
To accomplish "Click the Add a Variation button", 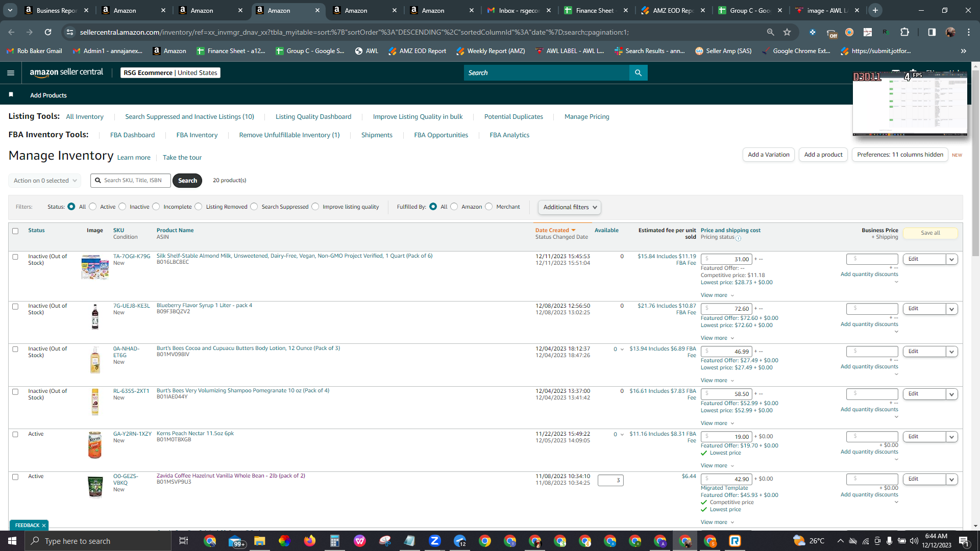I will pos(769,155).
